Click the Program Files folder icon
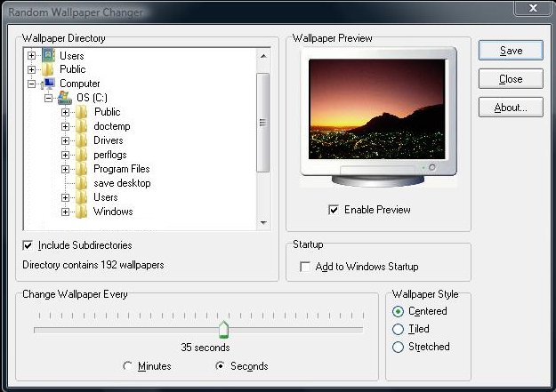Screen dimensions: 556x392 click(x=81, y=169)
